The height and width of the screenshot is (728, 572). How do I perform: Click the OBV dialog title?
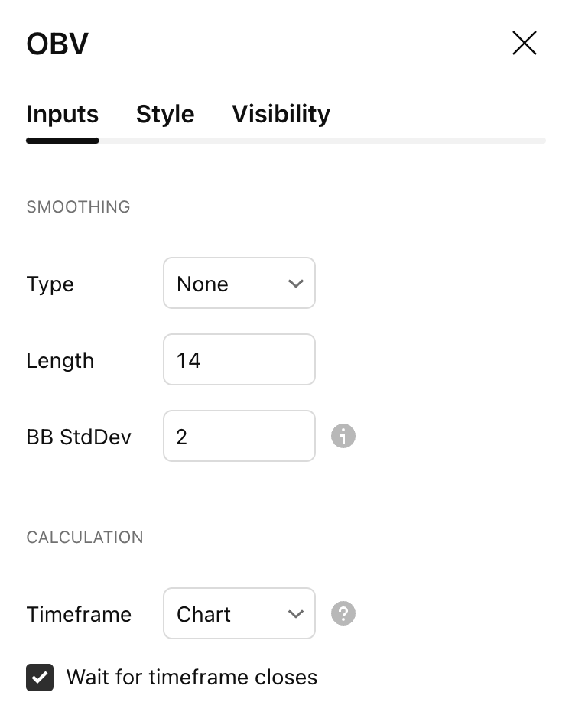click(57, 44)
